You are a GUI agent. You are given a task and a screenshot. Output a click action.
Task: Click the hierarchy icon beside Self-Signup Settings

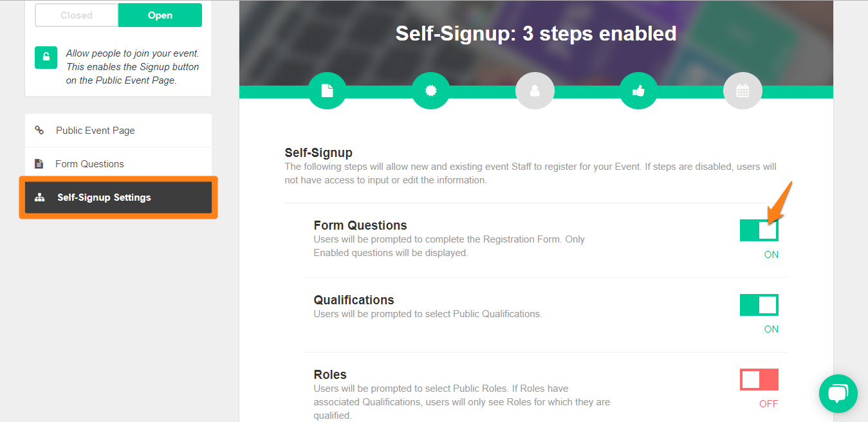coord(40,197)
